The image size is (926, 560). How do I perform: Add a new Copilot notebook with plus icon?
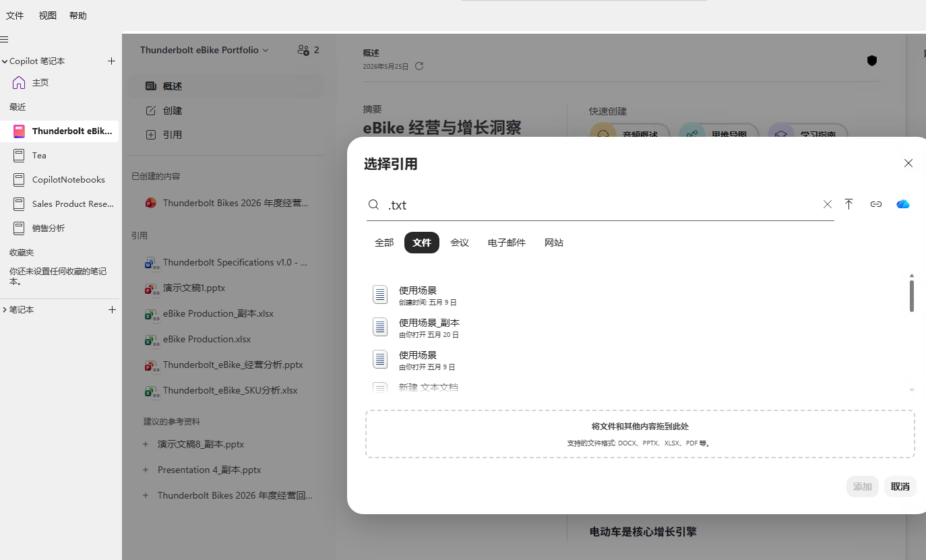coord(112,61)
